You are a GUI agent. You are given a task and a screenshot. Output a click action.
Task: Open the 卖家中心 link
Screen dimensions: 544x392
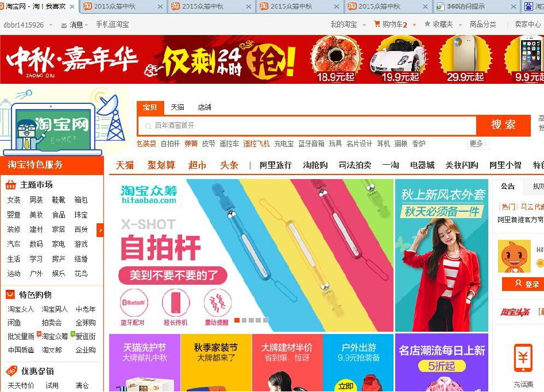click(x=528, y=24)
